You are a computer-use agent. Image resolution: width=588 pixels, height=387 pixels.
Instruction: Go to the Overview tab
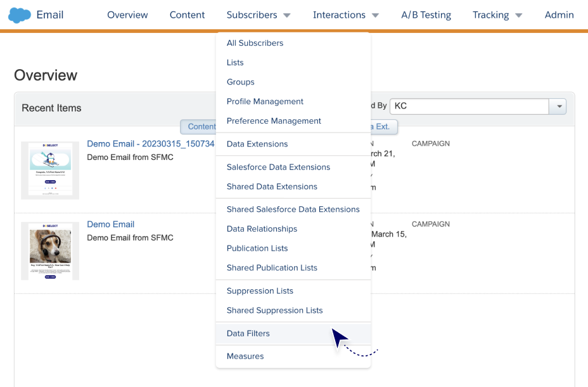127,15
